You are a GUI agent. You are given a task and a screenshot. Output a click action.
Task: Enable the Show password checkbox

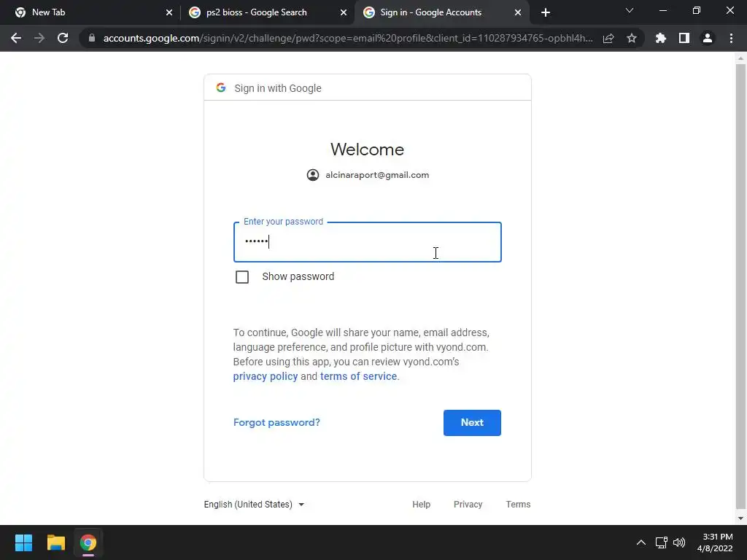pyautogui.click(x=242, y=276)
